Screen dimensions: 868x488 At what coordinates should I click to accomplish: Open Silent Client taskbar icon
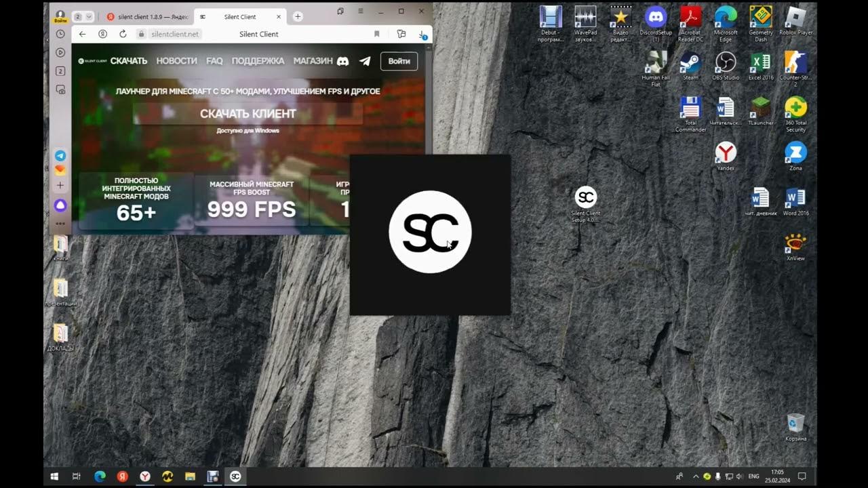coord(235,476)
